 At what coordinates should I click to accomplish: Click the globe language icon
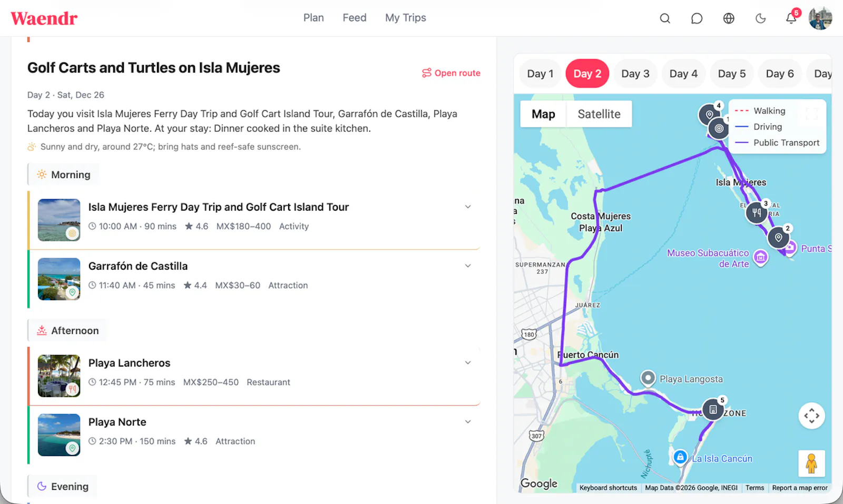729,18
